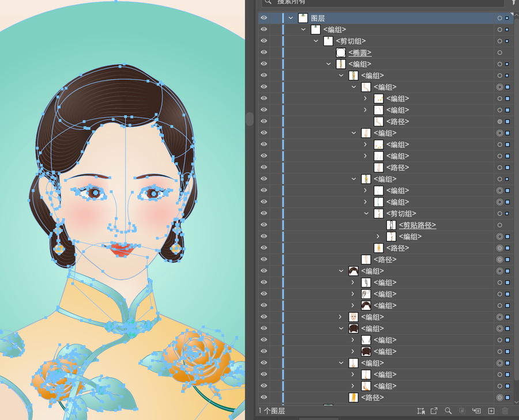Click the woman's red lips on the canvas

[122, 249]
